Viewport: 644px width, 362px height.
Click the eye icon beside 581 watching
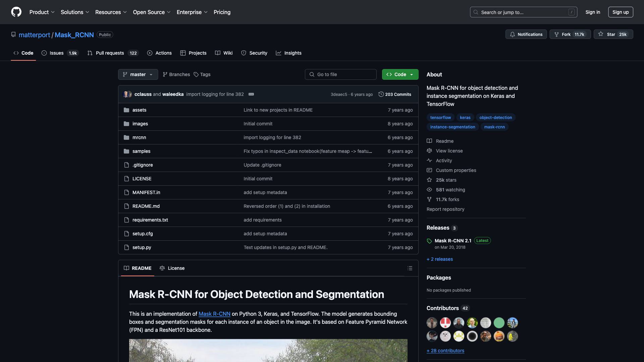429,190
